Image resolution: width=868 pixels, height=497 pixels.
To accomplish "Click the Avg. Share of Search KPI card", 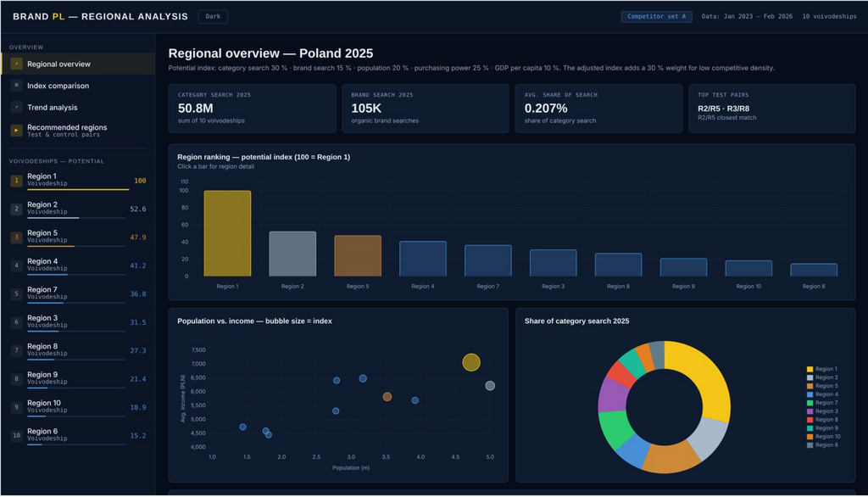I will (x=598, y=109).
